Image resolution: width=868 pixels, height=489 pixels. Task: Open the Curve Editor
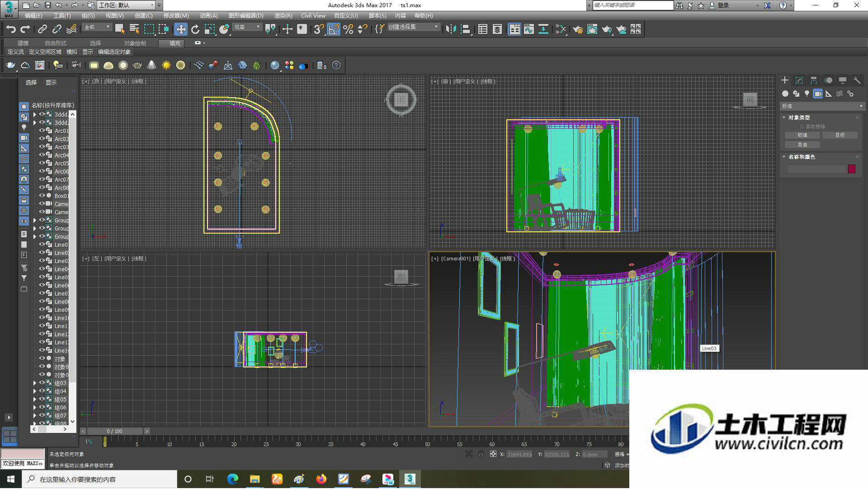click(x=529, y=29)
